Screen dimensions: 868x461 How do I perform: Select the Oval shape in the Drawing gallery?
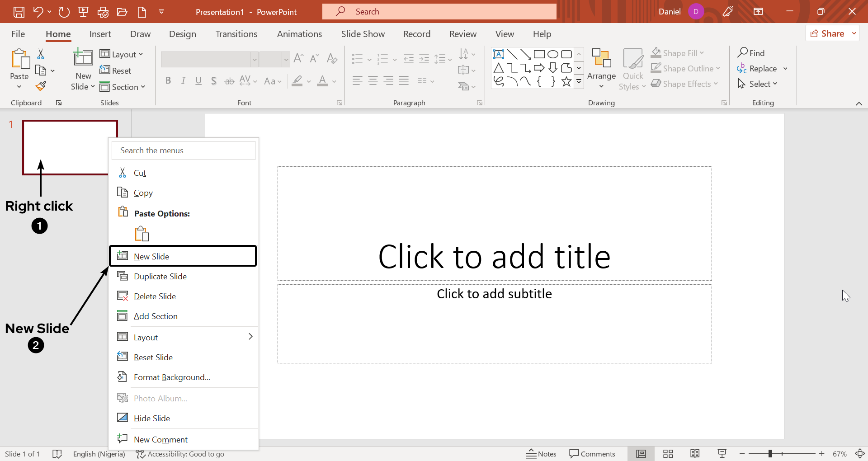[x=553, y=54]
